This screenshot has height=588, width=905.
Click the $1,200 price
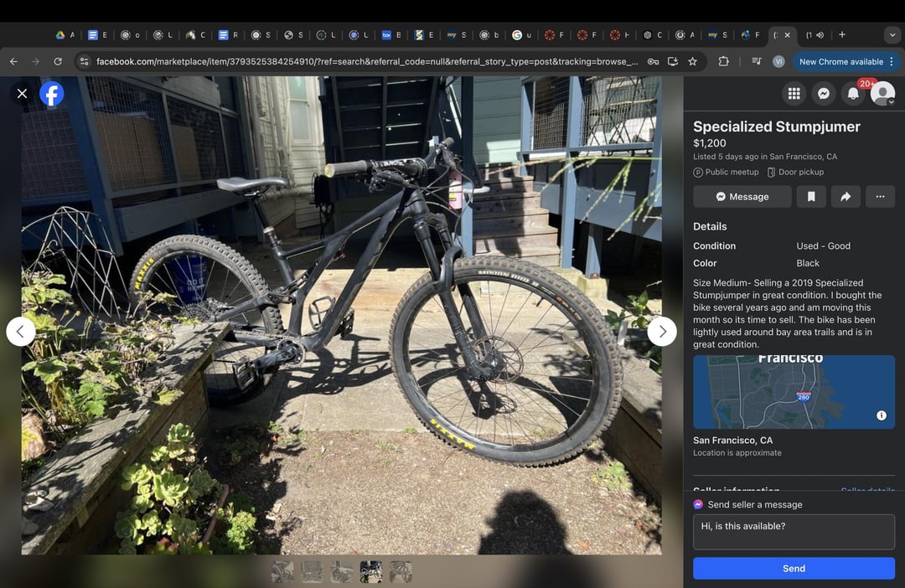tap(710, 143)
